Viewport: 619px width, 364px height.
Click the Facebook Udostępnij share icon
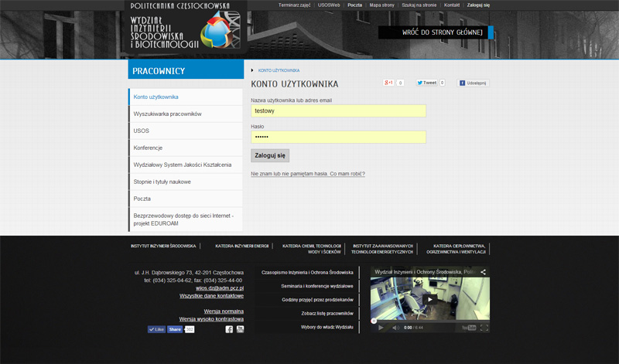click(474, 83)
